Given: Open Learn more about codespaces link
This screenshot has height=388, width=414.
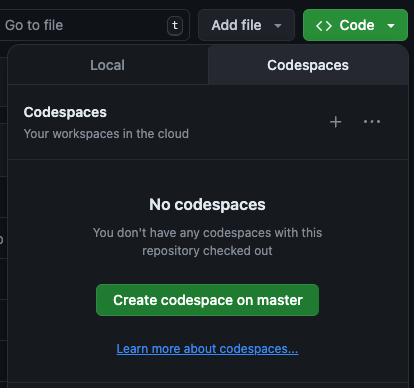Looking at the screenshot, I should 207,349.
